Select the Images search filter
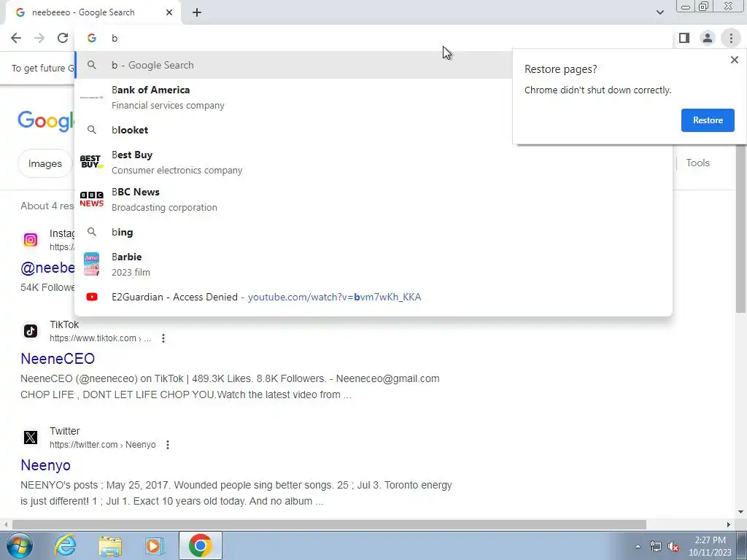The image size is (747, 560). coord(44,163)
